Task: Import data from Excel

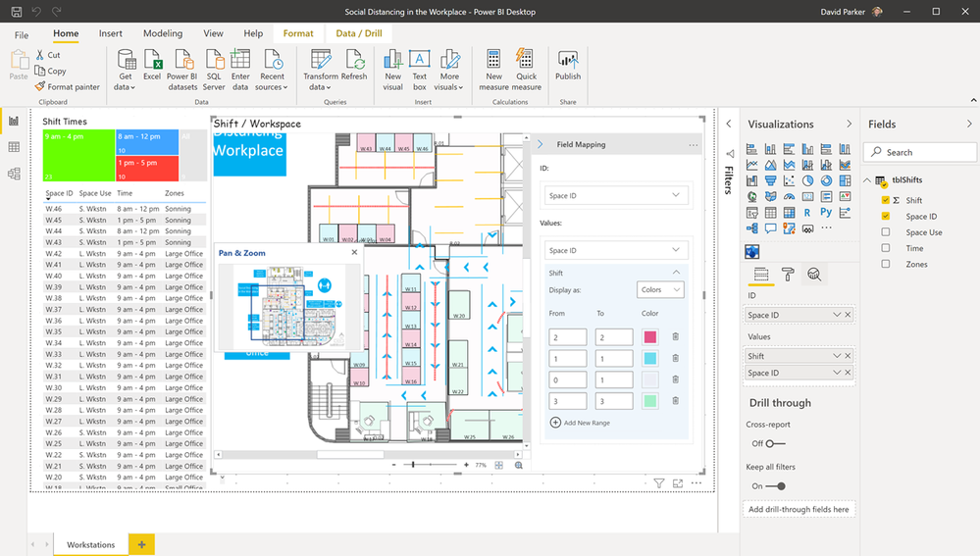Action: [x=152, y=65]
